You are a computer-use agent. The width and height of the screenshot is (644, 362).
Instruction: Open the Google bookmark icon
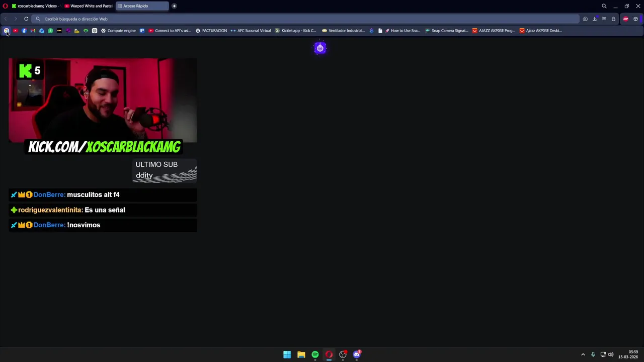(x=7, y=31)
